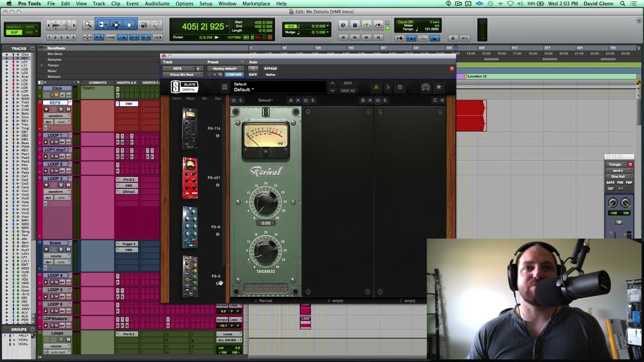
Task: Select previous preset with up chevron
Action: tap(332, 83)
